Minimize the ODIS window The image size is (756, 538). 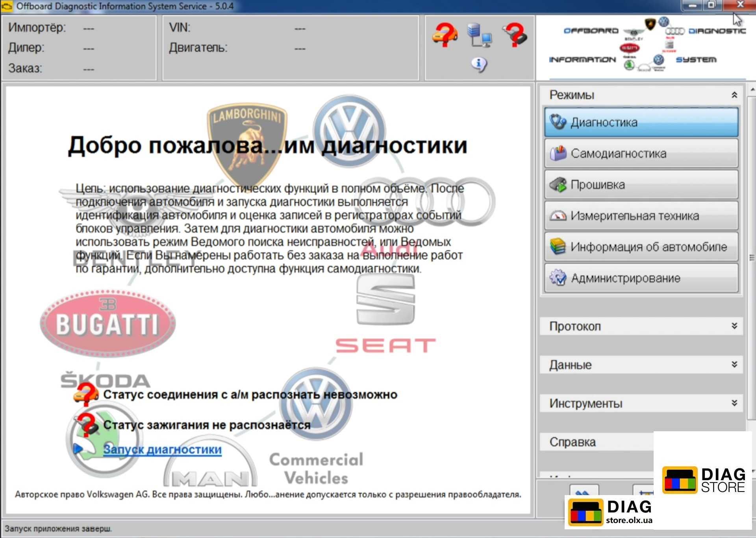point(693,5)
